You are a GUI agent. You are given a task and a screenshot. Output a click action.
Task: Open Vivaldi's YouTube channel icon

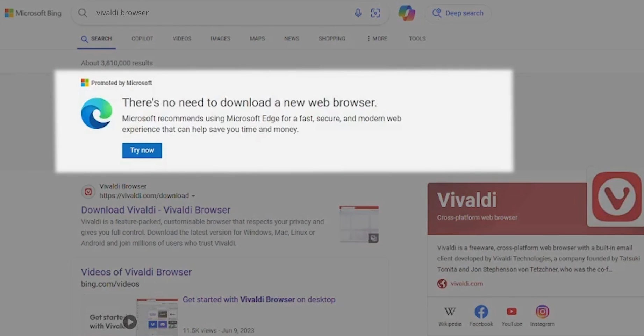511,312
